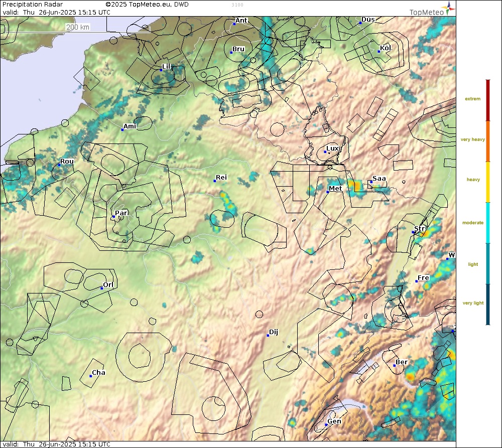This screenshot has height=448, width=502.
Task: Select the Orléans 'Orl' city label
Action: (108, 285)
